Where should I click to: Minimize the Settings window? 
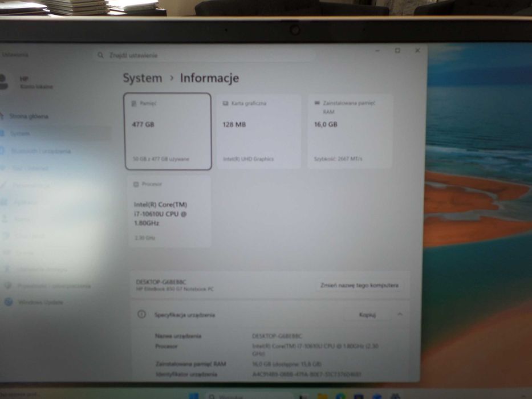point(377,51)
